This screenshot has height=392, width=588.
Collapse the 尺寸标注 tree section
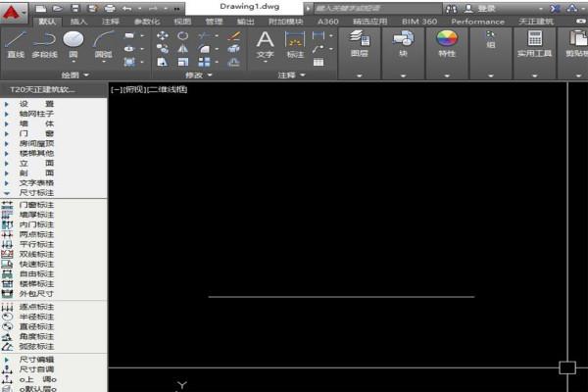(7, 193)
